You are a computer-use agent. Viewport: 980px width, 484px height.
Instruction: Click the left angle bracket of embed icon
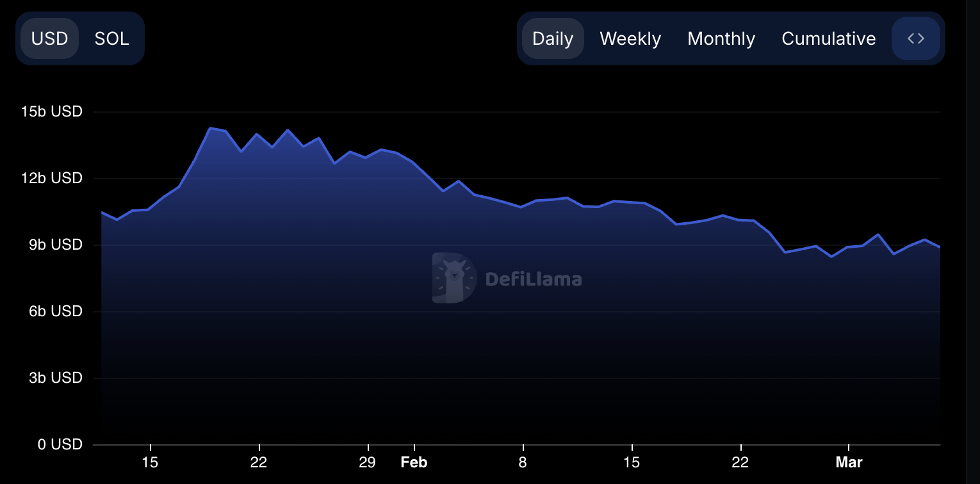coord(911,38)
